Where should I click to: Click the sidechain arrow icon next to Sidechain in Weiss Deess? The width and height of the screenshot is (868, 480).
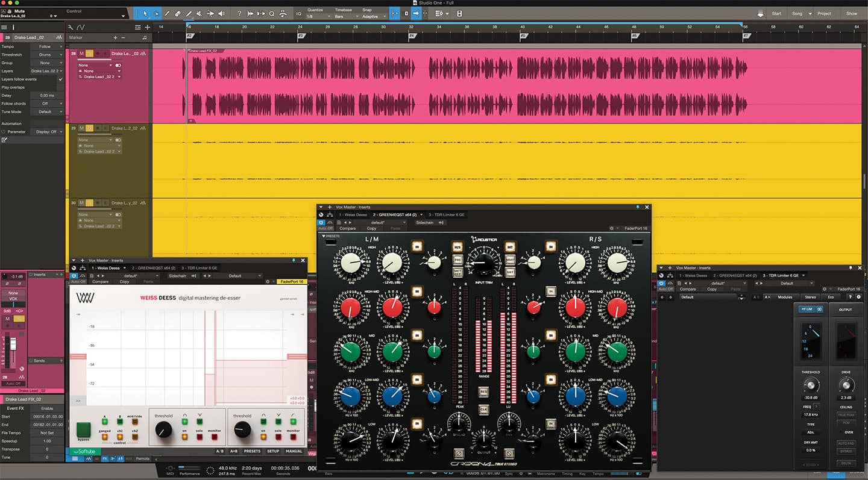[x=193, y=276]
